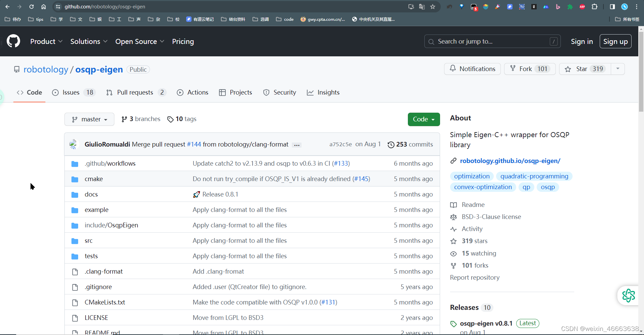Click the Sign up button
644x335 pixels.
tap(615, 41)
